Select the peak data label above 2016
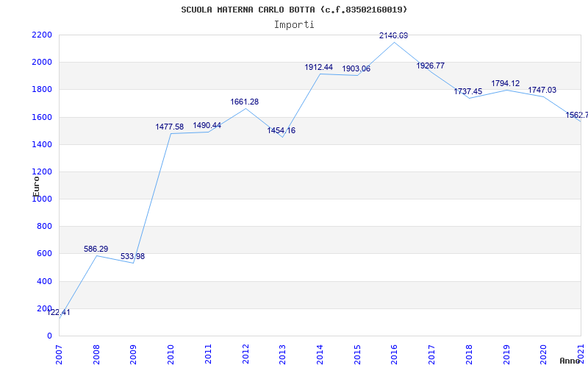This screenshot has height=368, width=588. 394,35
